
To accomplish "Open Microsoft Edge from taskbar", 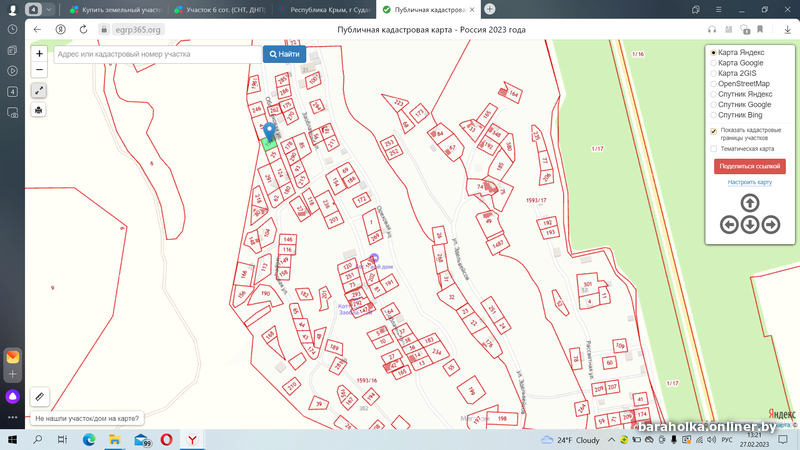I will click(x=89, y=440).
